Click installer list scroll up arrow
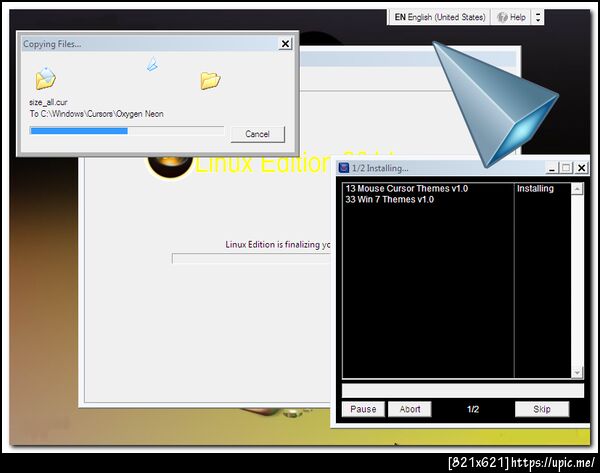The width and height of the screenshot is (600, 473). click(x=577, y=189)
